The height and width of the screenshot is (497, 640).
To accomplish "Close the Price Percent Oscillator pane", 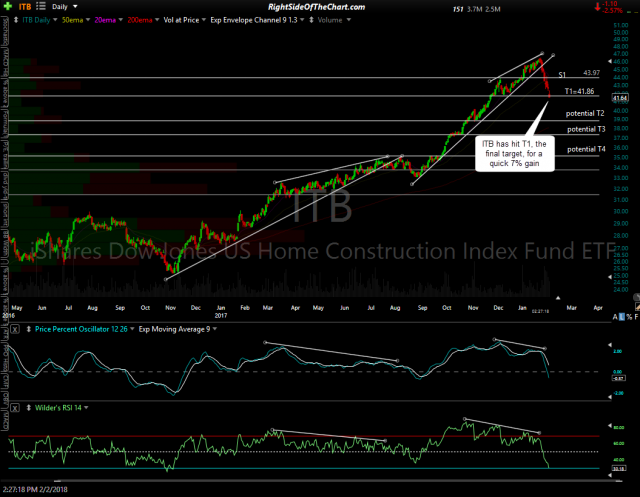I will (15, 329).
